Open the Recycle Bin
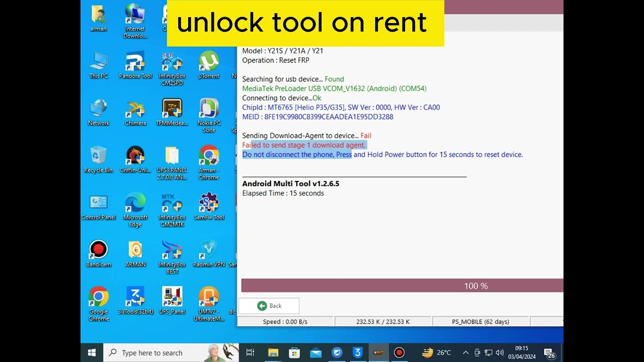Screen dimensions: 644x362 click(x=99, y=160)
